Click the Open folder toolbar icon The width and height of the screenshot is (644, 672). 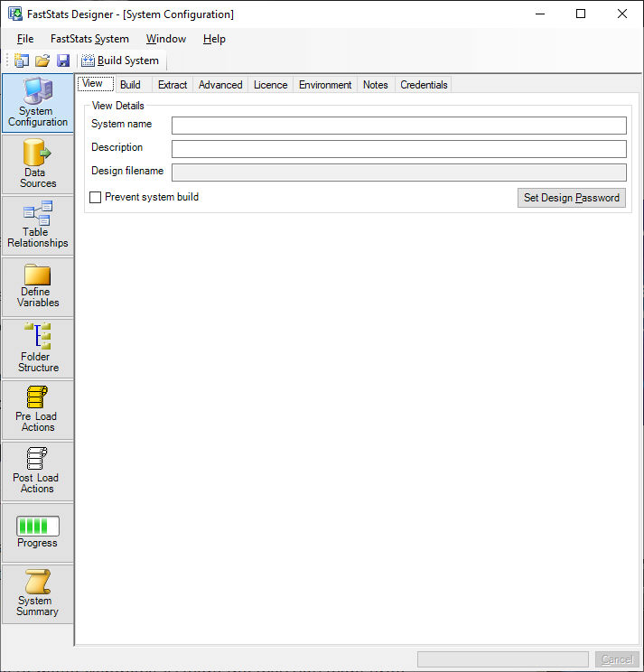42,61
